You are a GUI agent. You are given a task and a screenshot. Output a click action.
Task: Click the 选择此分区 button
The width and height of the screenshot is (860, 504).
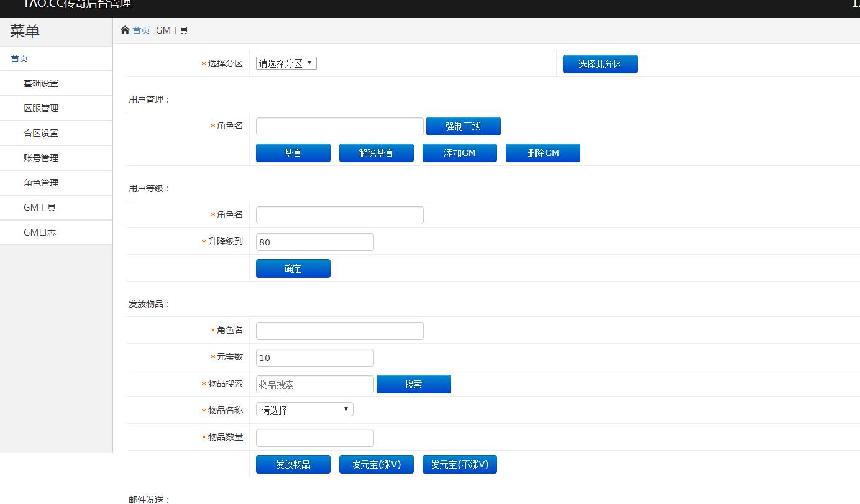[x=600, y=64]
